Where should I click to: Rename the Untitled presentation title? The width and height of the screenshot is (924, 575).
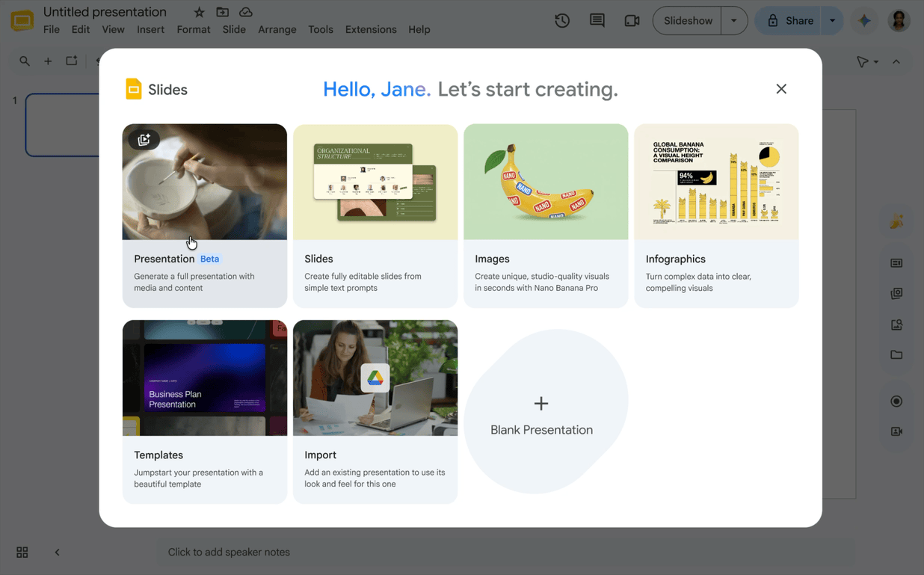[105, 12]
